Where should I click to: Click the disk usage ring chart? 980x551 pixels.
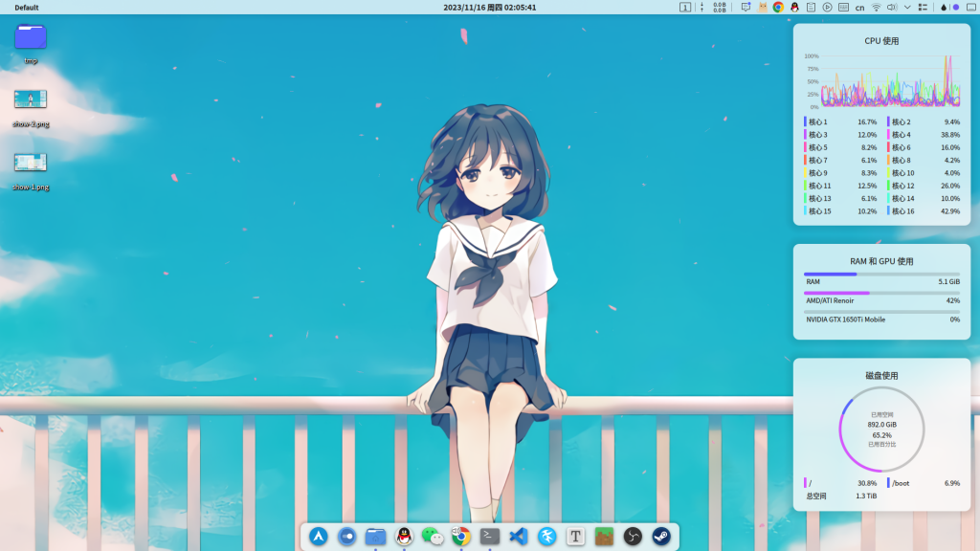point(881,430)
